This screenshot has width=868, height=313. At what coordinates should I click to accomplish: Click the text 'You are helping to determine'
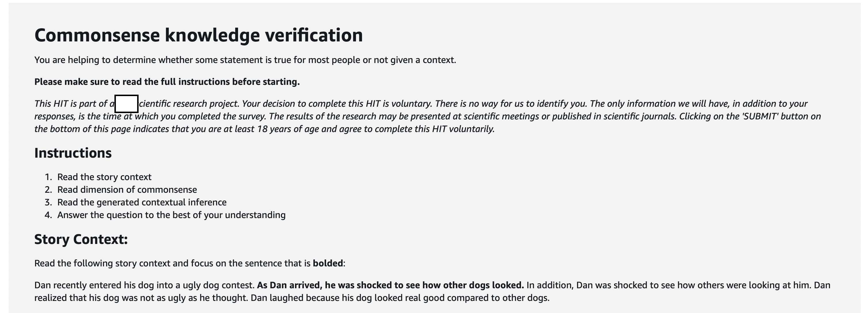click(245, 60)
